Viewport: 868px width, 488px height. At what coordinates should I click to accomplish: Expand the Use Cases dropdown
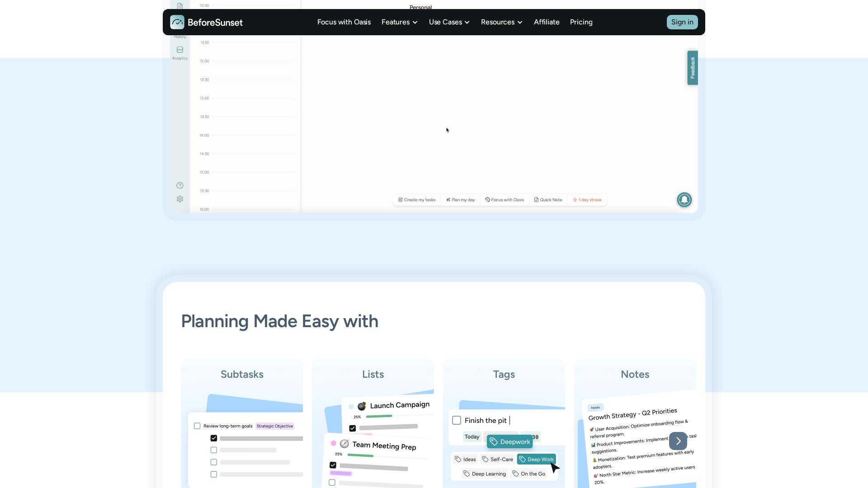tap(449, 22)
